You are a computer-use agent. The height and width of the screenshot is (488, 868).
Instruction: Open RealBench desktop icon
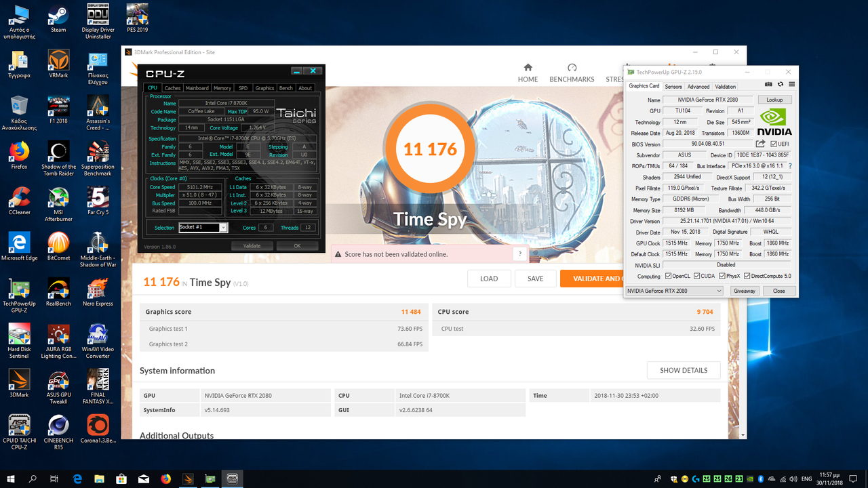(58, 292)
